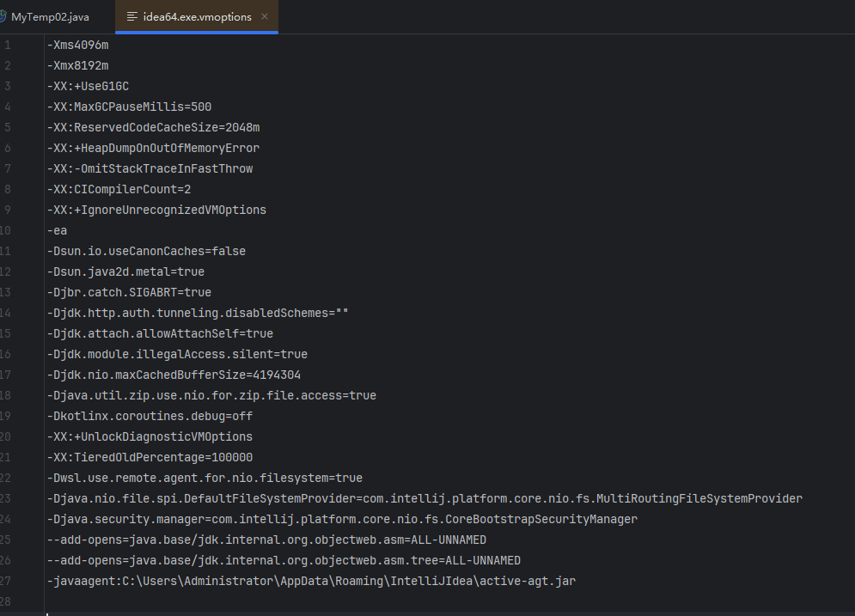Image resolution: width=855 pixels, height=616 pixels.
Task: Click the -ea option text
Action: tap(58, 230)
